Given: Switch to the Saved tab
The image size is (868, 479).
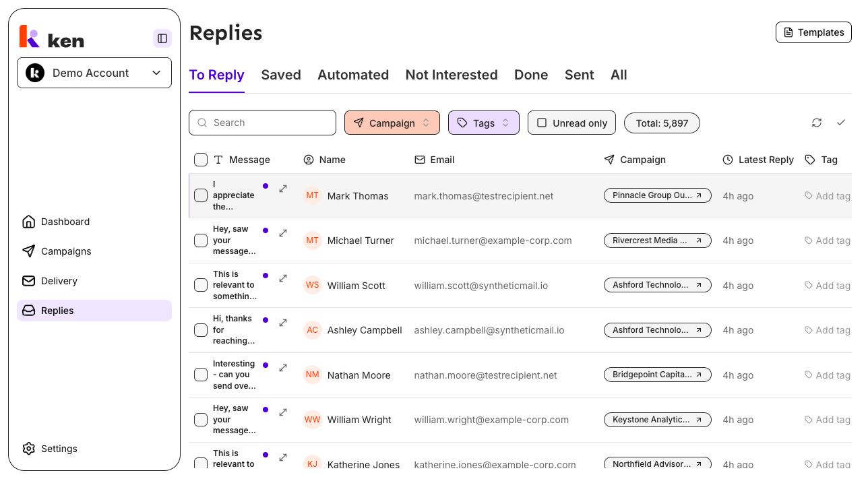Looking at the screenshot, I should [x=281, y=75].
